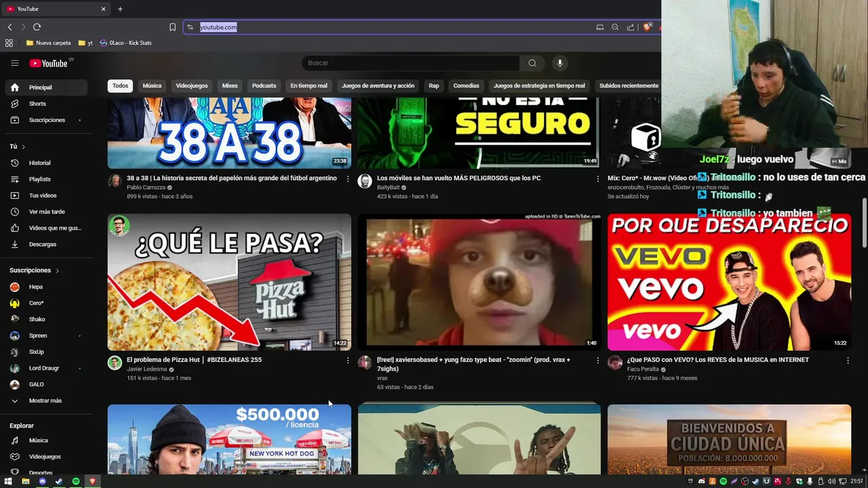868x488 pixels.
Task: Select Juegos de aventura y acción chip
Action: tap(378, 86)
